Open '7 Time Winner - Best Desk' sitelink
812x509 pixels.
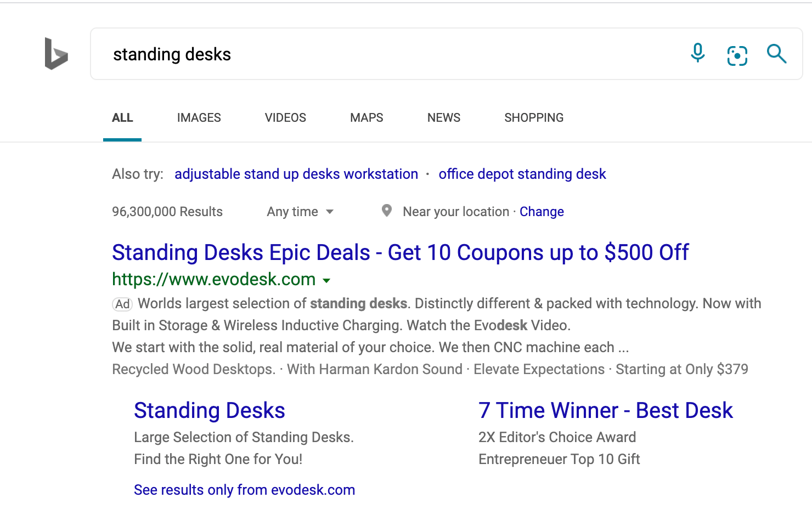click(605, 411)
